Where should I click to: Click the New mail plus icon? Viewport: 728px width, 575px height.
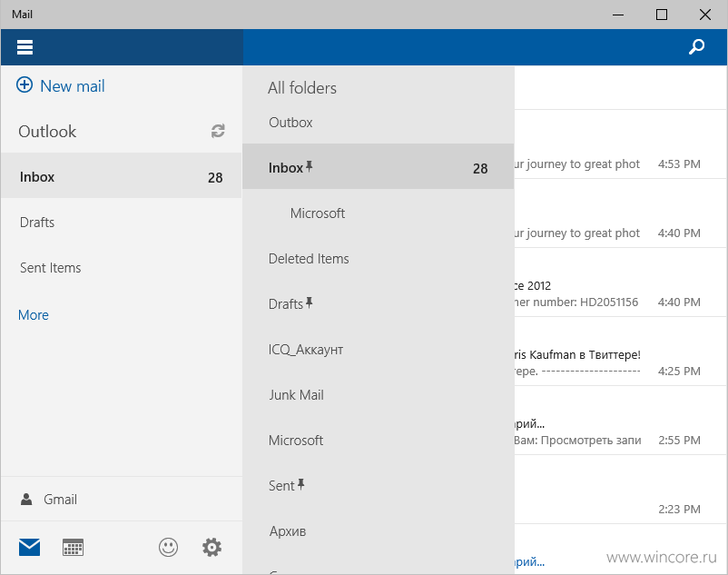tap(25, 85)
